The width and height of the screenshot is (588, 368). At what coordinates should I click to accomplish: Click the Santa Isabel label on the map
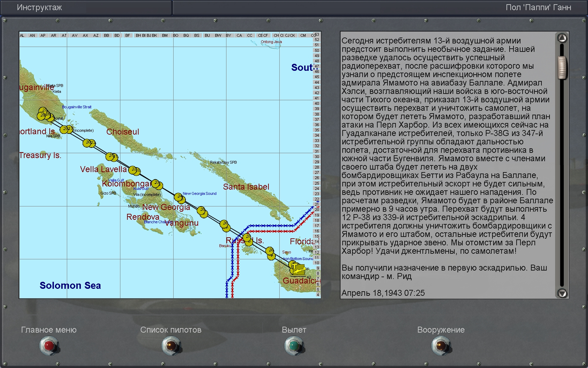tap(246, 187)
